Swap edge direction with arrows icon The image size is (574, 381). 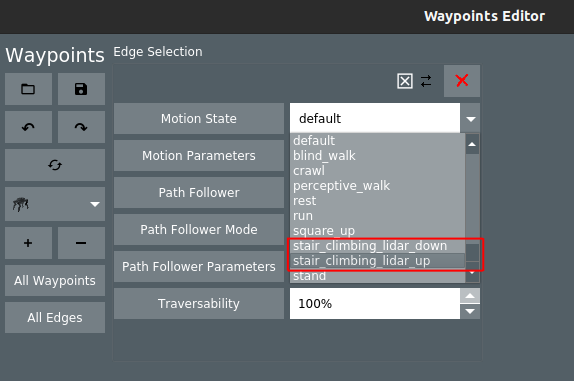pos(426,81)
